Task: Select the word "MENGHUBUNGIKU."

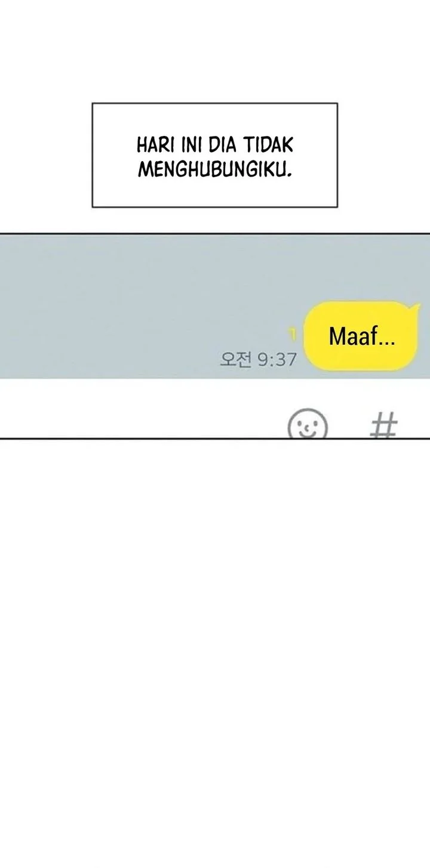Action: 215,169
